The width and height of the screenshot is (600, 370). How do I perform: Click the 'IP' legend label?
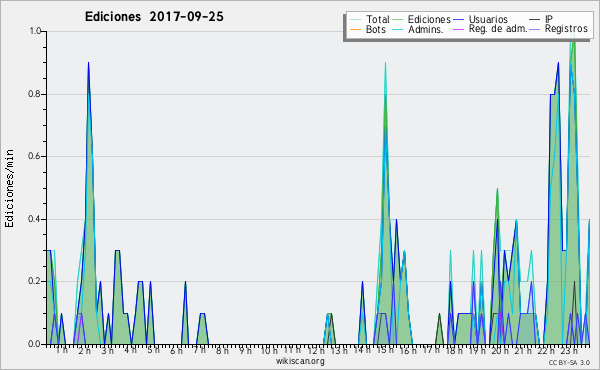click(549, 19)
